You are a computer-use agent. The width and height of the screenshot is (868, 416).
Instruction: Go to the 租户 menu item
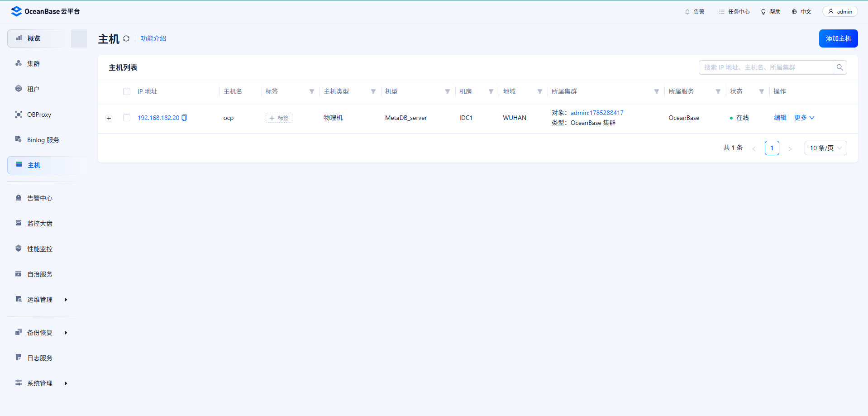click(x=47, y=89)
